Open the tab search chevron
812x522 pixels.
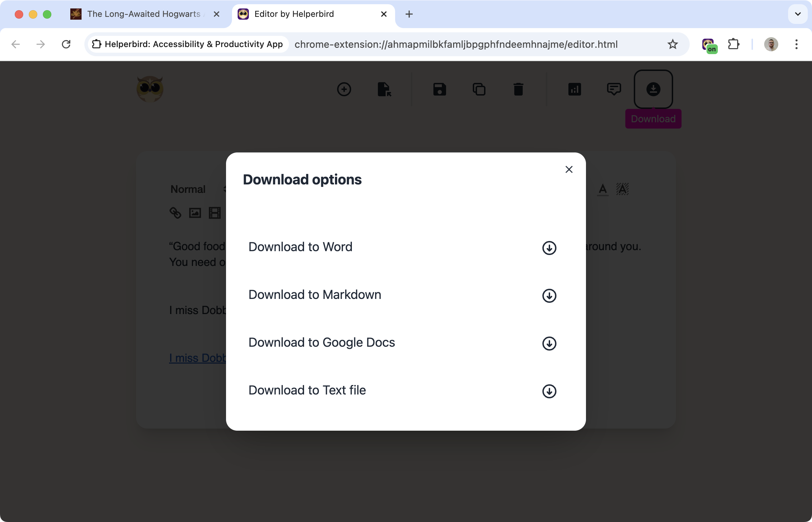coord(798,14)
